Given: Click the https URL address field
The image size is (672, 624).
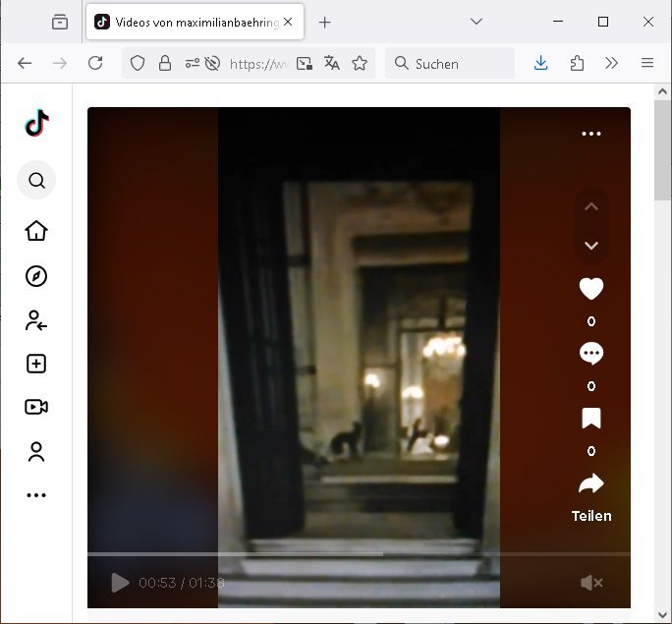Looking at the screenshot, I should tap(258, 64).
